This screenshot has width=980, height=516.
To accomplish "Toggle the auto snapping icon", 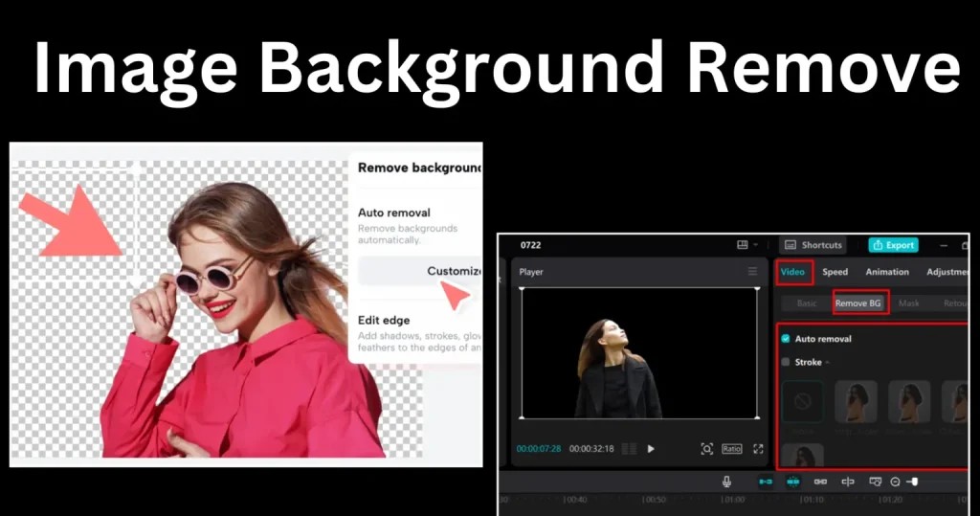I will click(793, 482).
